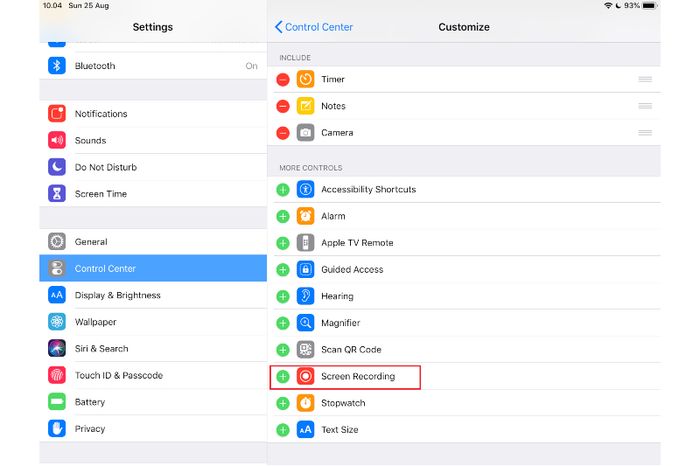Viewport: 700px width, 466px height.
Task: Open General settings
Action: 153,241
